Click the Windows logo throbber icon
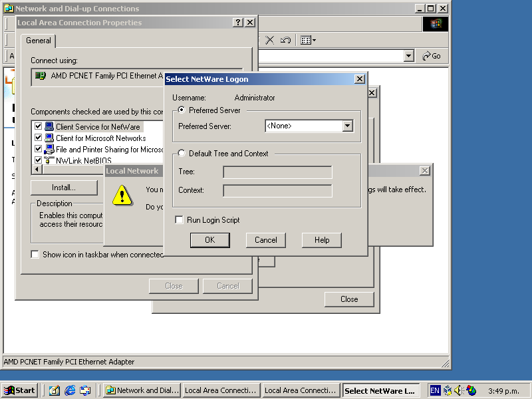532x399 pixels. [x=436, y=24]
